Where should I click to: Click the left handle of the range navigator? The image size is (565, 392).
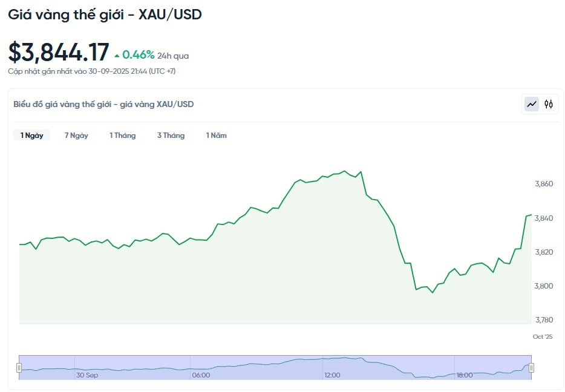point(19,368)
